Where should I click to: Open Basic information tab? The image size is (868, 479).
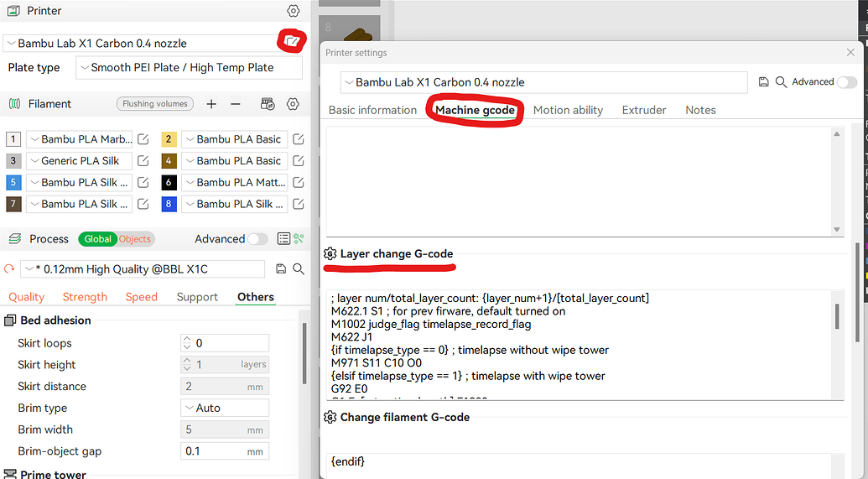coord(372,110)
